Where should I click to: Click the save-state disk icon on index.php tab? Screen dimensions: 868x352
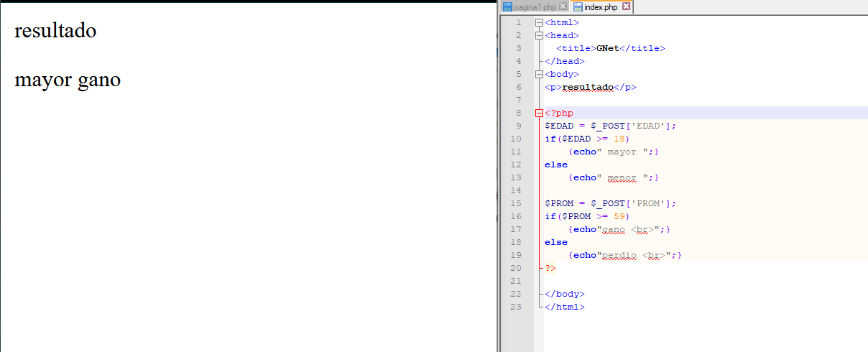point(578,7)
